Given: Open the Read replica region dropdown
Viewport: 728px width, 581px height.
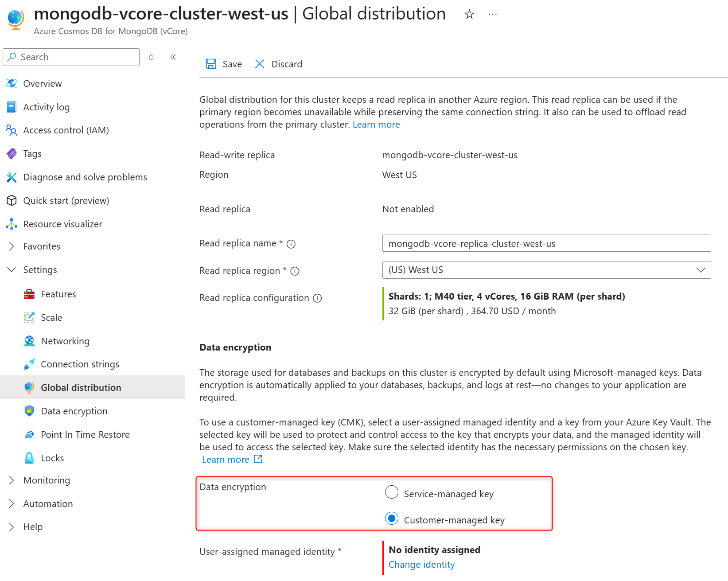Looking at the screenshot, I should coord(546,270).
